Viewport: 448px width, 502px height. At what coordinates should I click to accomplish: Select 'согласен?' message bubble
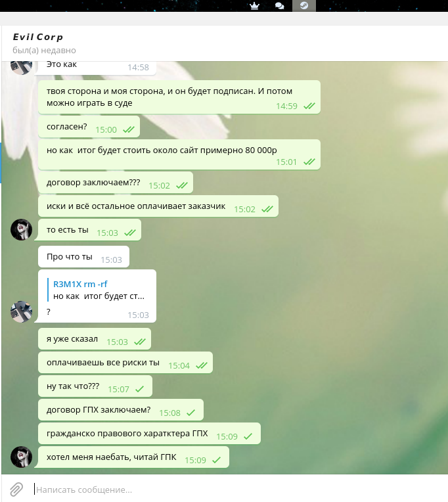89,127
